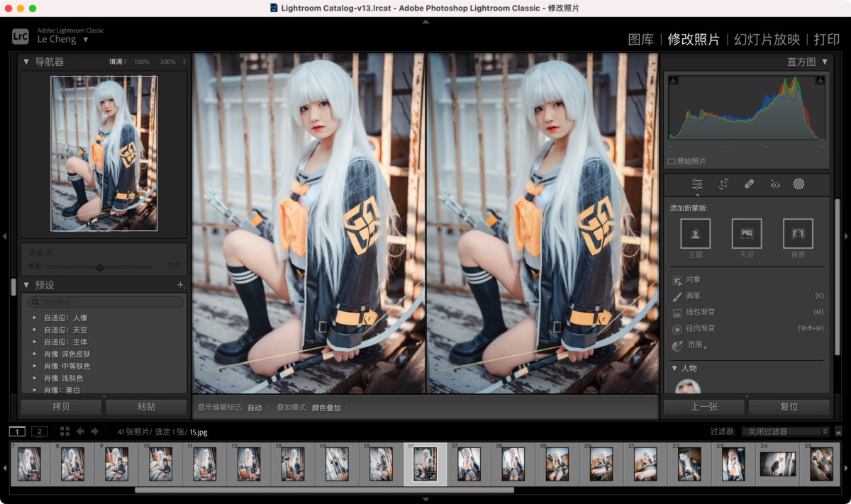Set navigator zoom to 300%

[x=168, y=62]
